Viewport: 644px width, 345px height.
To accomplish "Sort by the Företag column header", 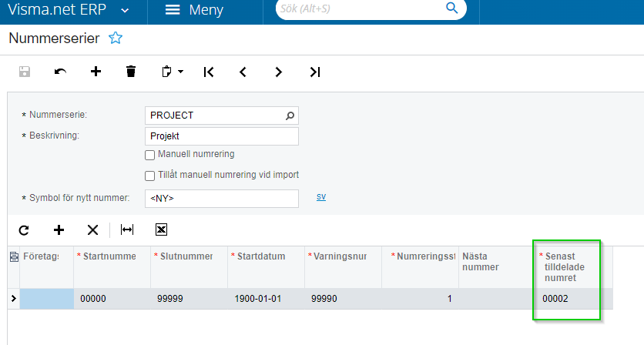I will tap(47, 267).
